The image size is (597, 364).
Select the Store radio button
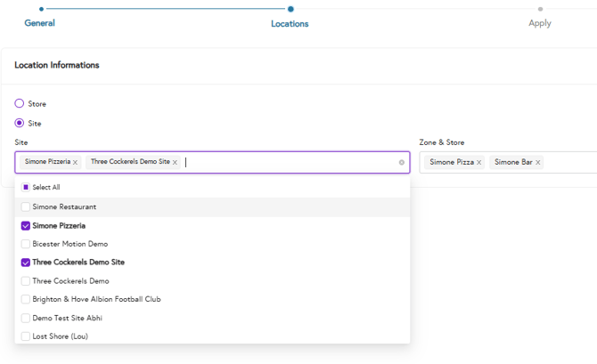[20, 104]
